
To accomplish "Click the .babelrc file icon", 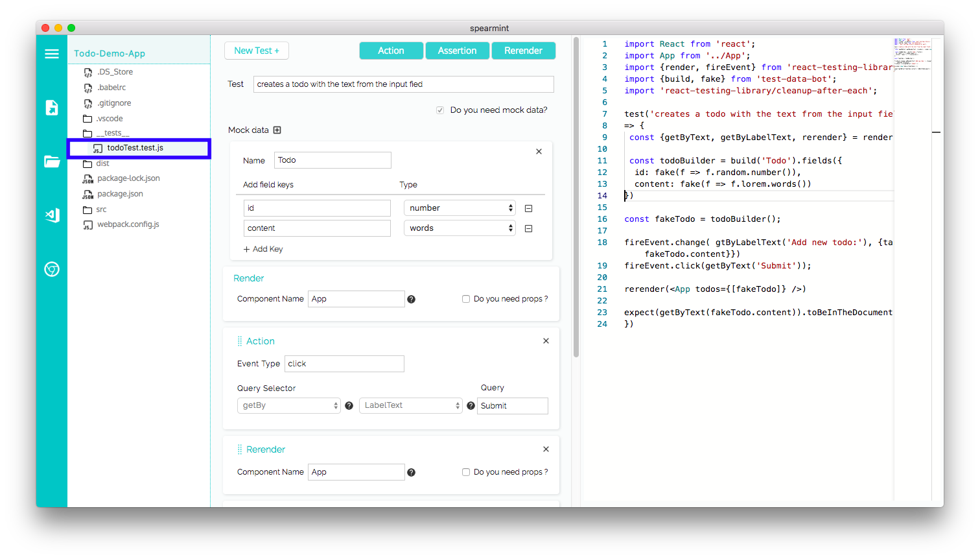I will coord(88,88).
